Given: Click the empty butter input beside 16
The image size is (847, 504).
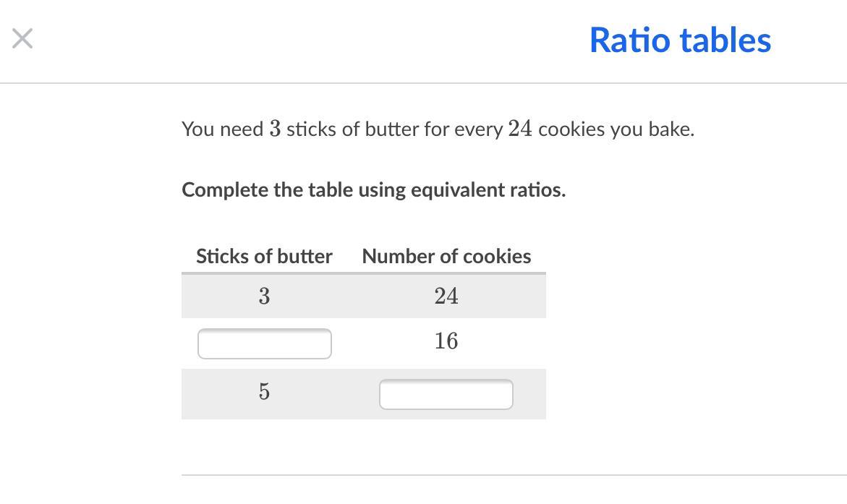Looking at the screenshot, I should pyautogui.click(x=265, y=344).
